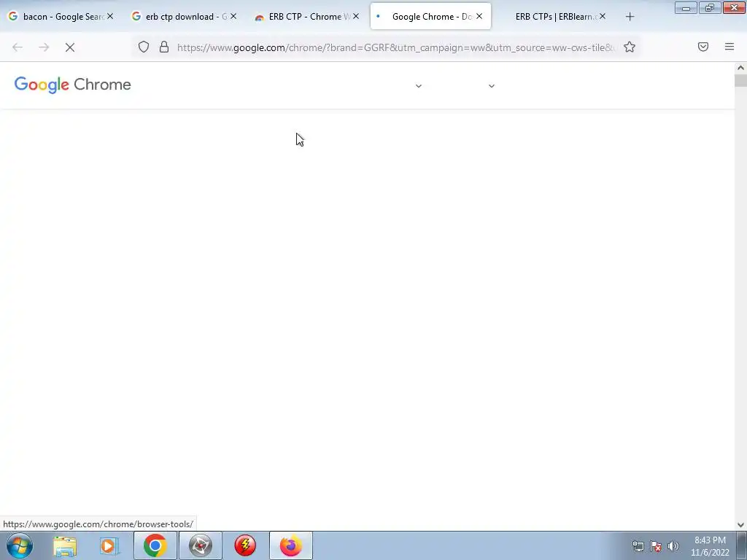Open Google Chrome from the taskbar
The width and height of the screenshot is (747, 560).
tap(155, 545)
